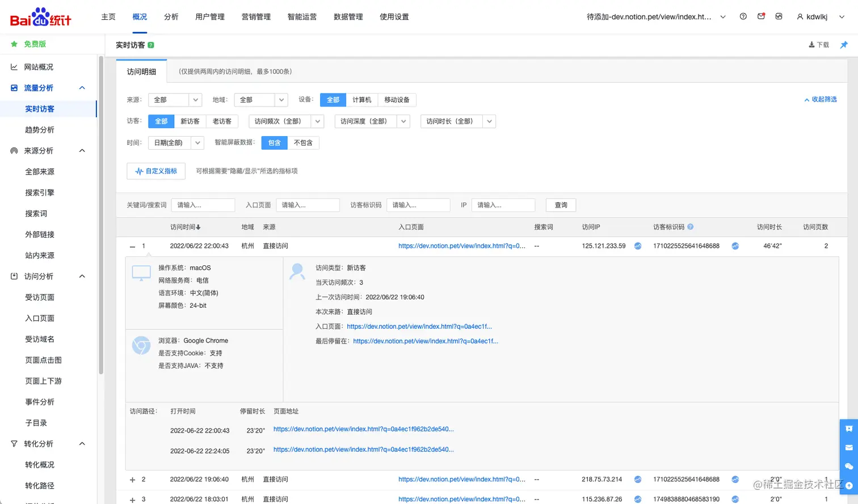
Task: Click the 关键词/搜索词 input field
Action: (203, 205)
